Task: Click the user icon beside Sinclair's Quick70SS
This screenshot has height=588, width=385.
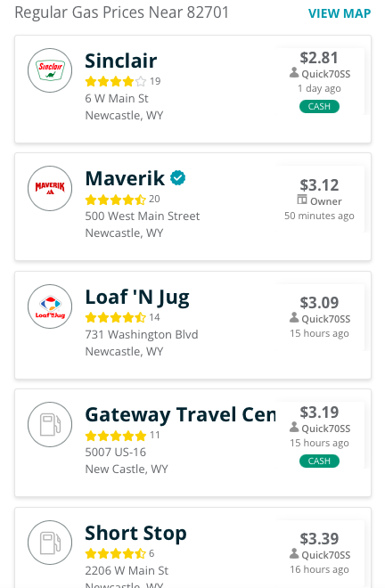Action: point(294,73)
